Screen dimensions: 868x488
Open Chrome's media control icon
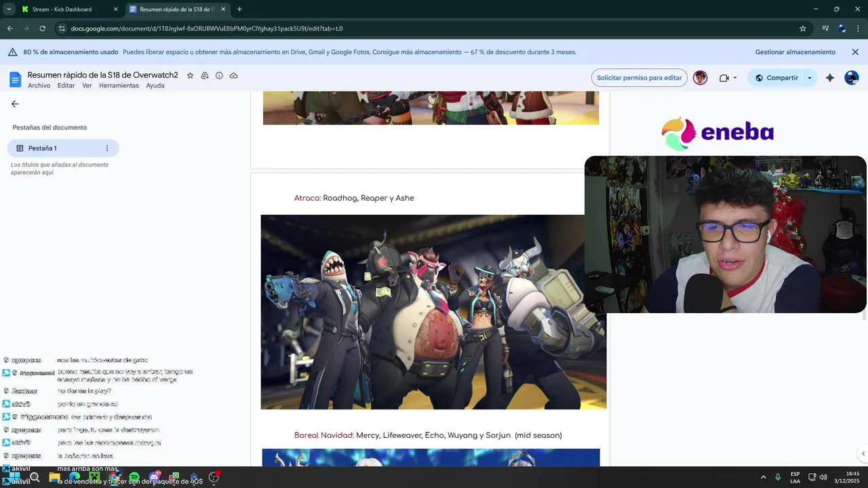825,28
